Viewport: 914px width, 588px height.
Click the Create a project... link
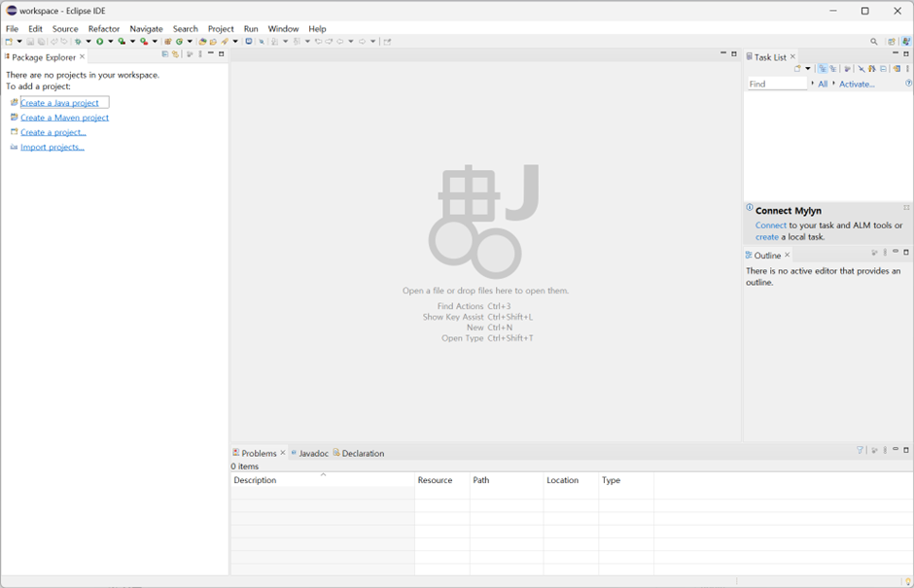(x=53, y=132)
